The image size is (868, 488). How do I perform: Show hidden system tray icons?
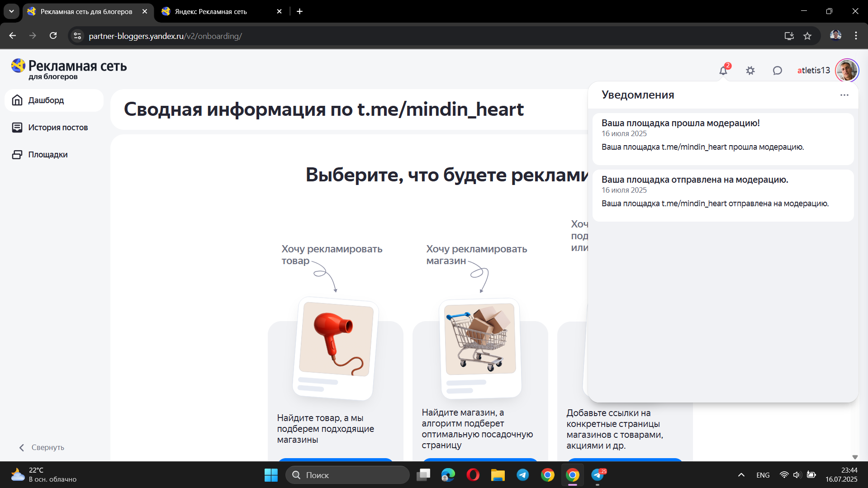point(741,475)
